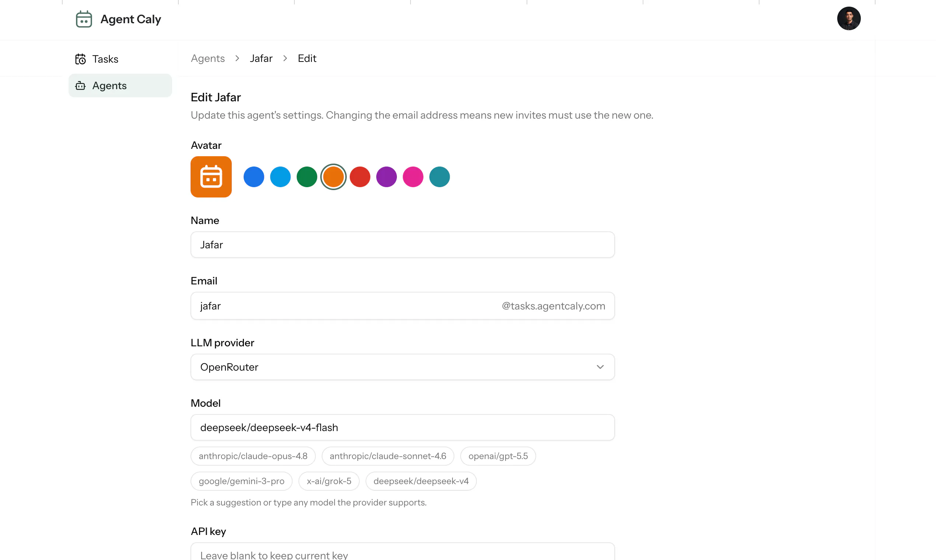
Task: Pick the green avatar color
Action: (307, 177)
